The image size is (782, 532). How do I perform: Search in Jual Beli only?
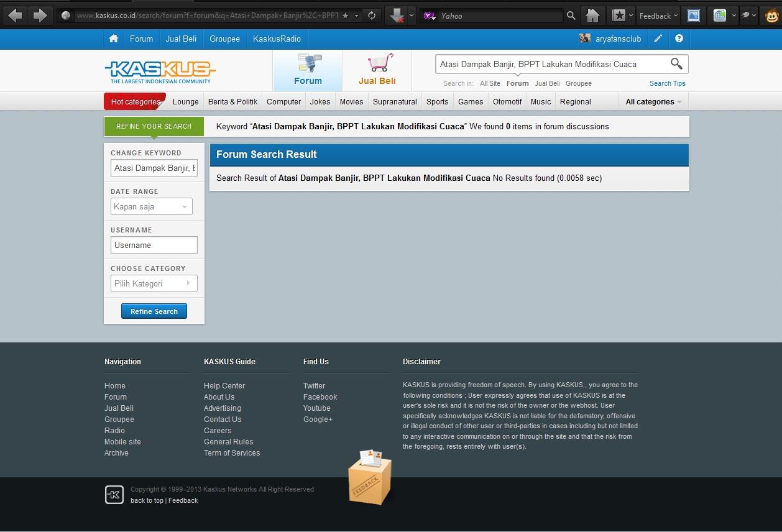(547, 83)
